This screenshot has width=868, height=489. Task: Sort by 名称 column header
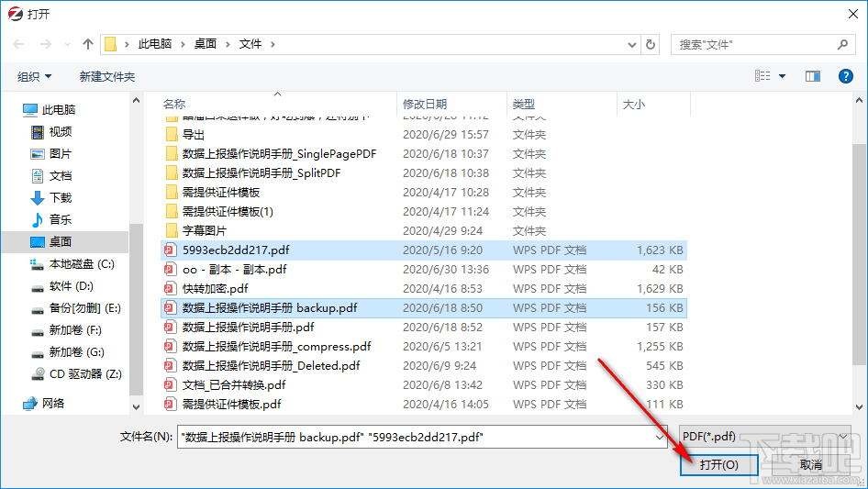[x=174, y=104]
